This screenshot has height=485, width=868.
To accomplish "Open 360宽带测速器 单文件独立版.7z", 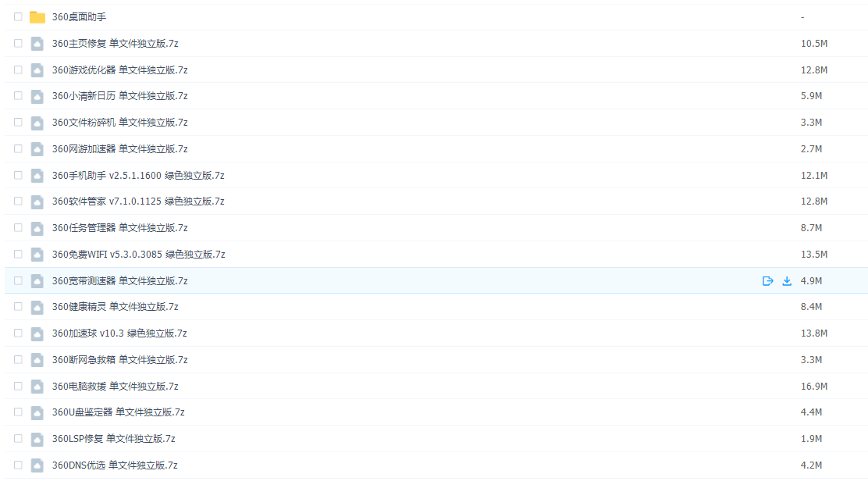I will [119, 280].
